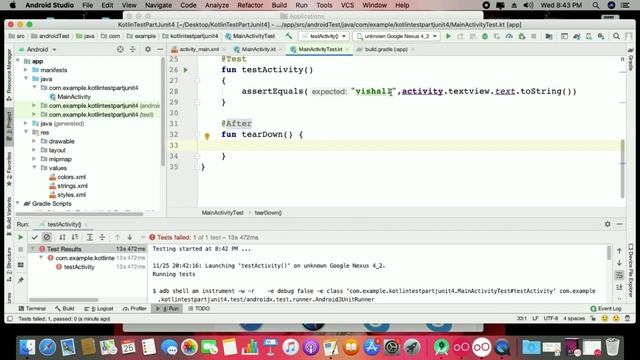Open the TODO tool window
This screenshot has width=640, height=360.
(199, 309)
